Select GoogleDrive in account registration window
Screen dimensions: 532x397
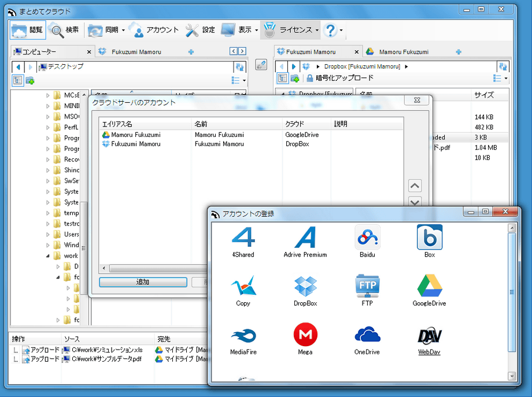[430, 285]
